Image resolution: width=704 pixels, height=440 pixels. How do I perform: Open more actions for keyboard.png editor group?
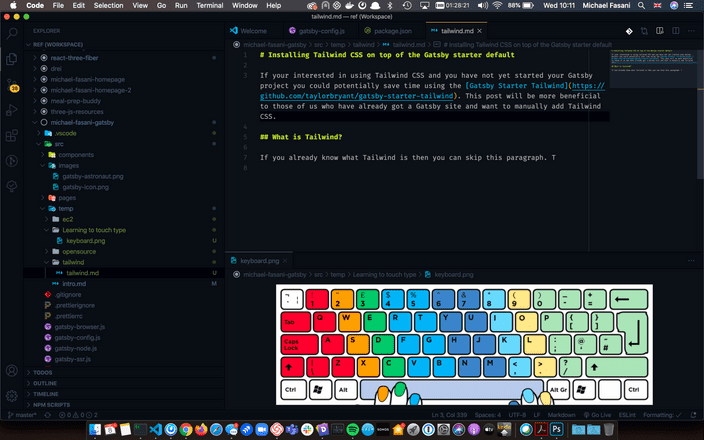pos(691,260)
